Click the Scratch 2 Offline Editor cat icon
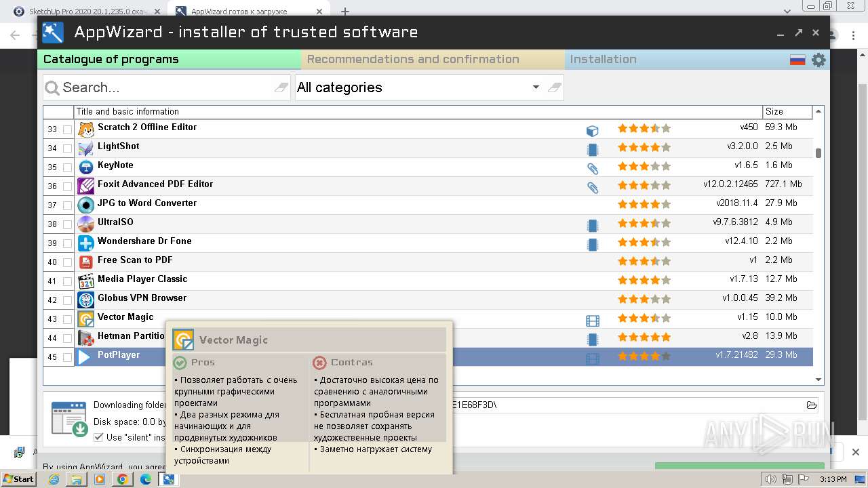 click(x=86, y=129)
